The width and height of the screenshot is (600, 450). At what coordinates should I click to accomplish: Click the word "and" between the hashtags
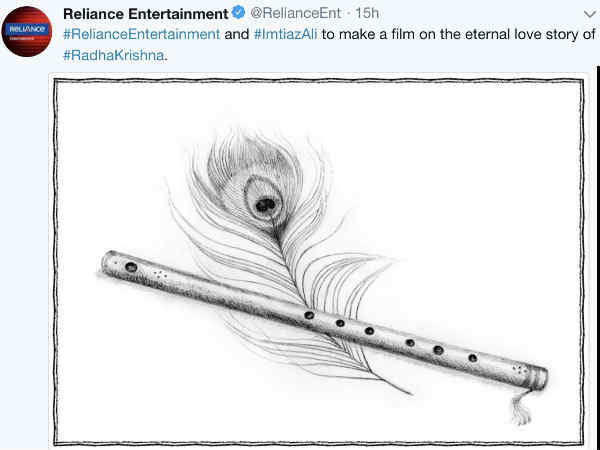[236, 34]
